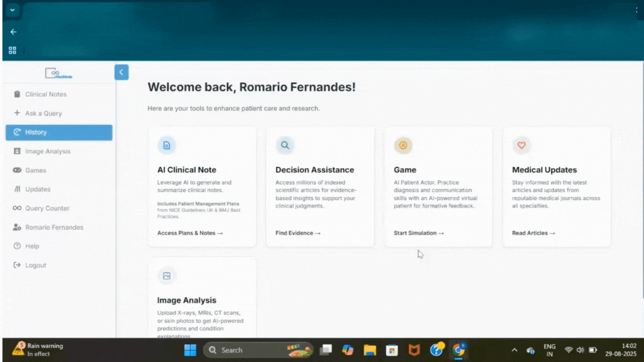
Task: Open Clinical Notes in the sidebar
Action: pyautogui.click(x=45, y=94)
